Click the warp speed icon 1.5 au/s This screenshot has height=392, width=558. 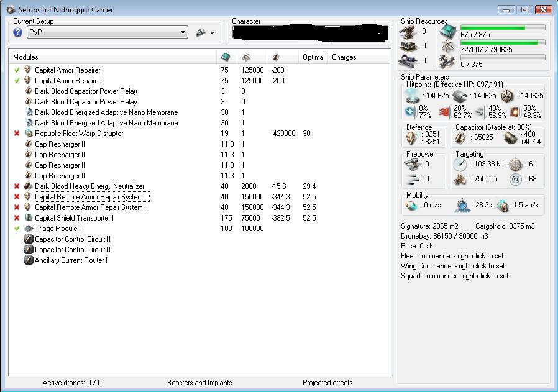tap(503, 206)
